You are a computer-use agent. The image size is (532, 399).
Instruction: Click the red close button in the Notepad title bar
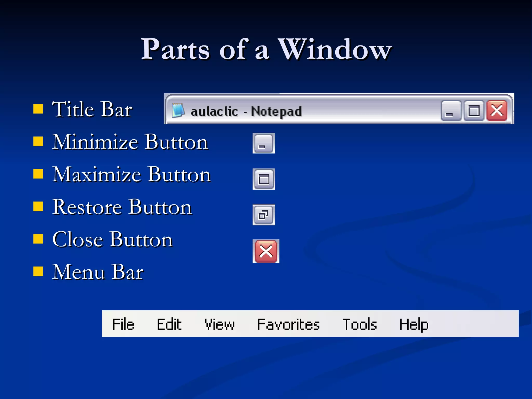[x=497, y=111]
